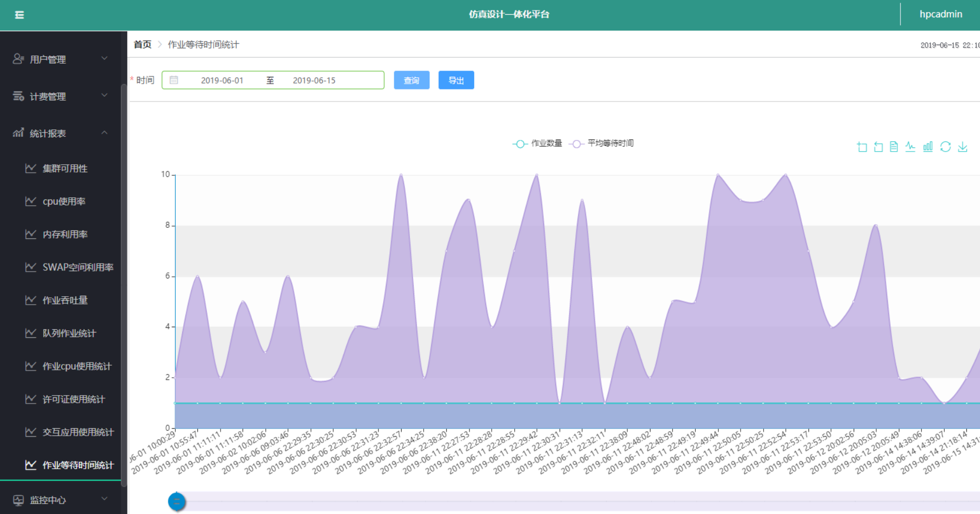The height and width of the screenshot is (514, 980).
Task: Click the 作业等待时间统计 breadcrumb text
Action: point(203,45)
